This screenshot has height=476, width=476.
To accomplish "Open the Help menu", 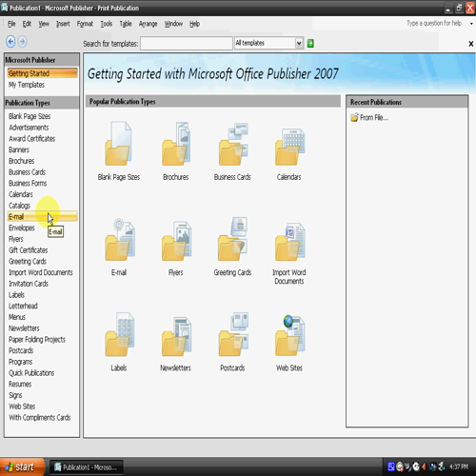I will [x=194, y=24].
